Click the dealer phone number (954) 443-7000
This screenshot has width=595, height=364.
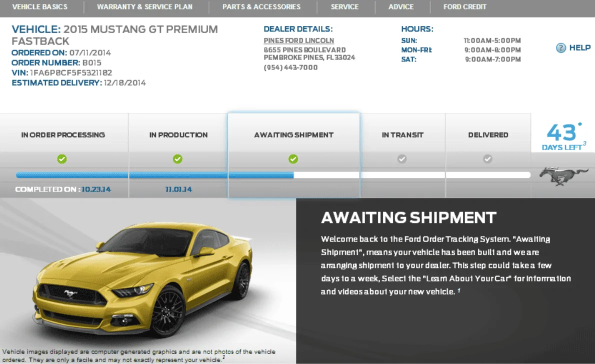(290, 67)
